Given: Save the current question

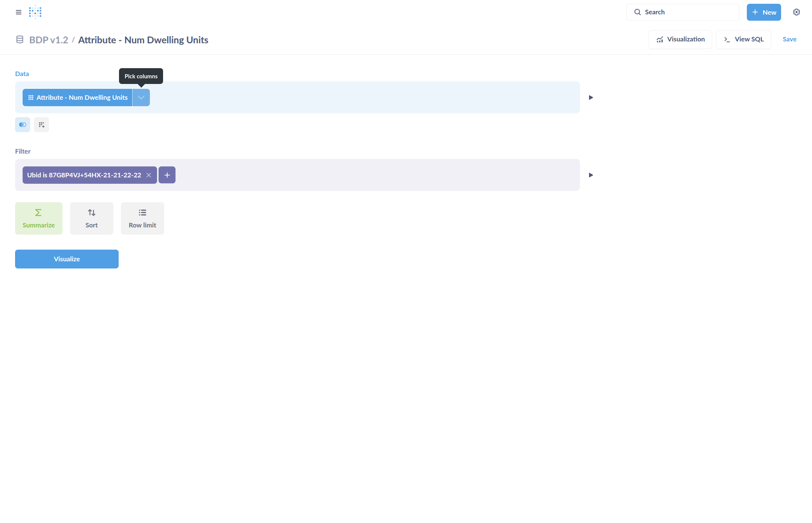Looking at the screenshot, I should point(789,39).
